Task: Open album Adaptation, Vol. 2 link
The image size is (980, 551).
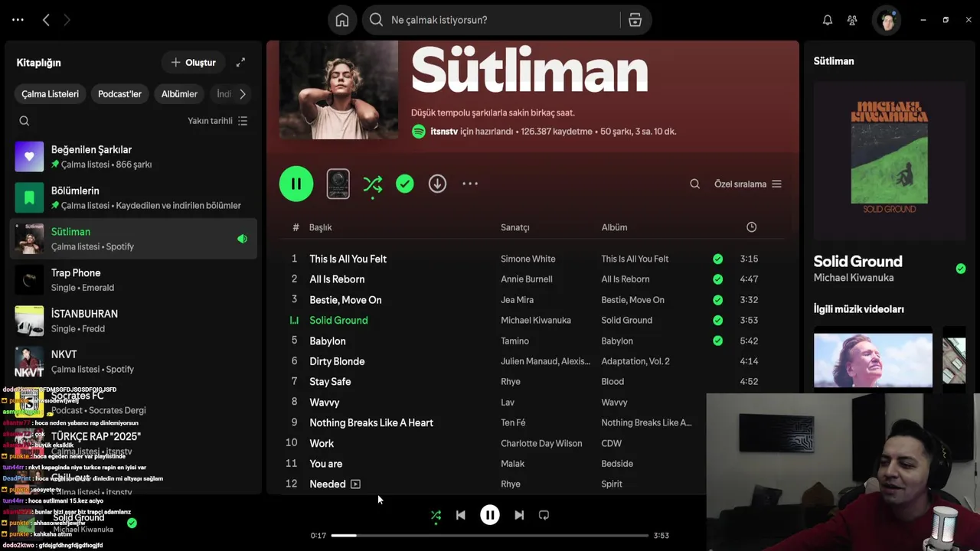Action: coord(635,361)
